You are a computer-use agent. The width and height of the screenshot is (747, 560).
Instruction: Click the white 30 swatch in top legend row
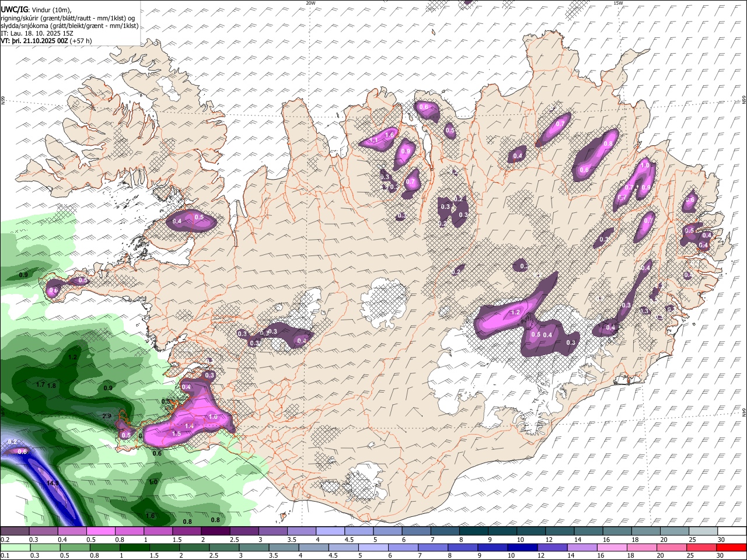click(x=732, y=531)
